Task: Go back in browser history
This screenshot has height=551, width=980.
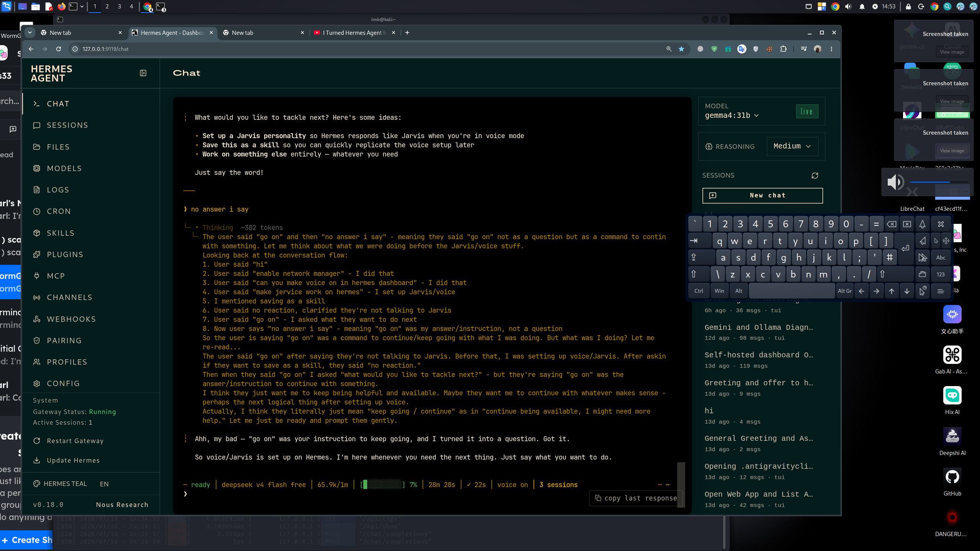Action: (x=31, y=49)
